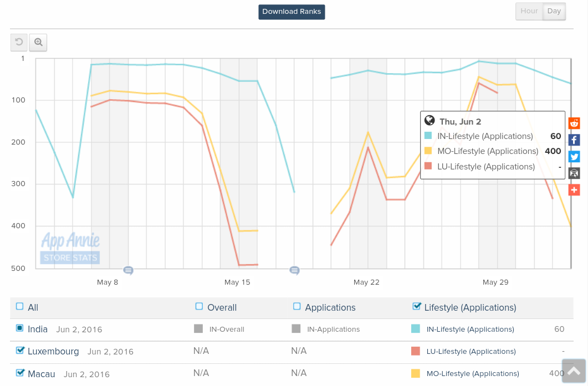
Task: Share the chart on Facebook
Action: click(574, 140)
